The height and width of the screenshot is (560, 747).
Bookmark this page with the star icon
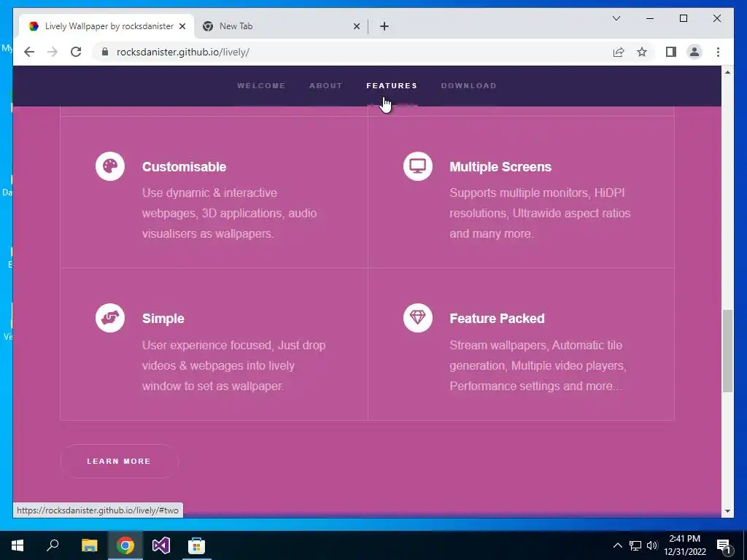pyautogui.click(x=642, y=52)
